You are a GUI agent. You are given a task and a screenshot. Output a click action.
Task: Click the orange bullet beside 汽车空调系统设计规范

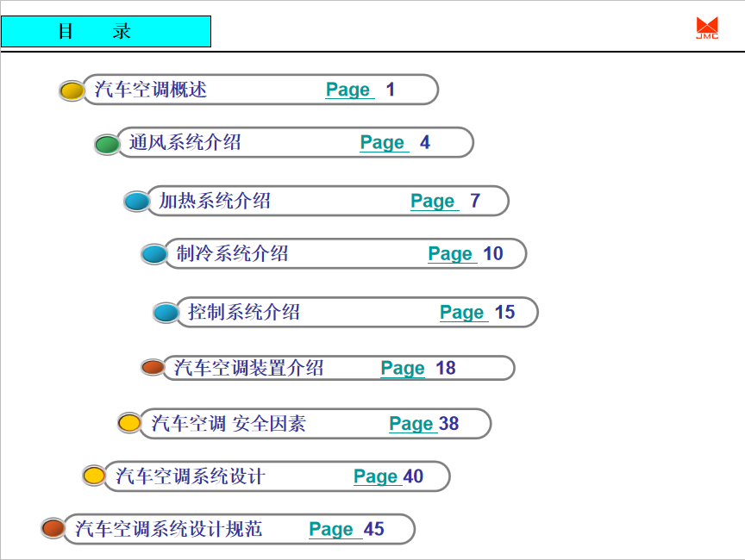click(x=53, y=528)
